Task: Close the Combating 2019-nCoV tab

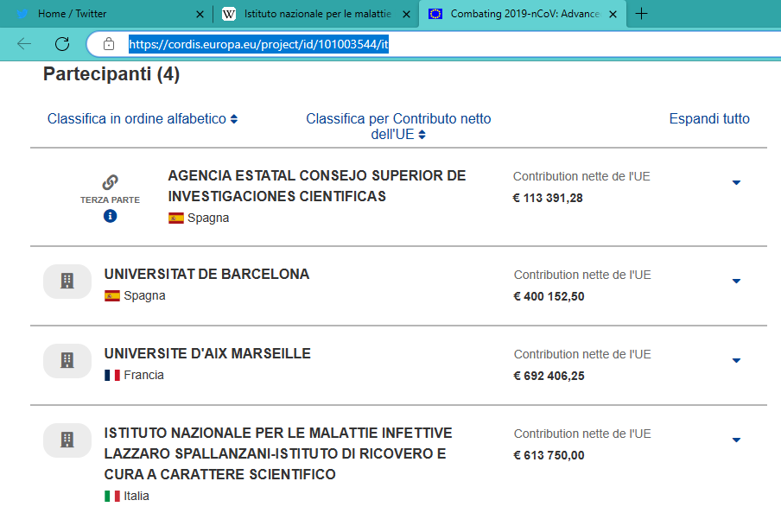Action: click(613, 15)
